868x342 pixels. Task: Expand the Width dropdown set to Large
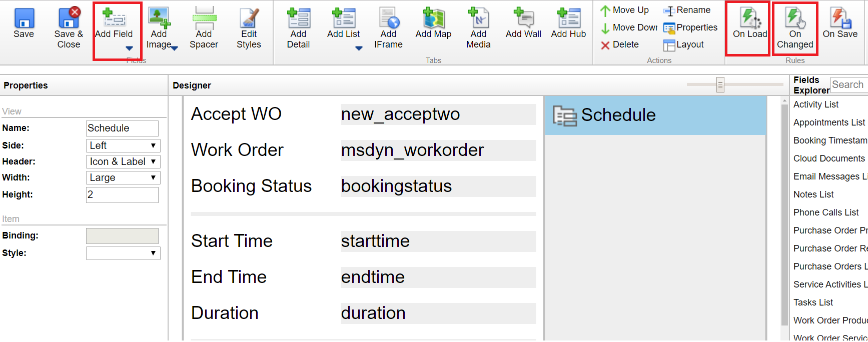[x=123, y=177]
